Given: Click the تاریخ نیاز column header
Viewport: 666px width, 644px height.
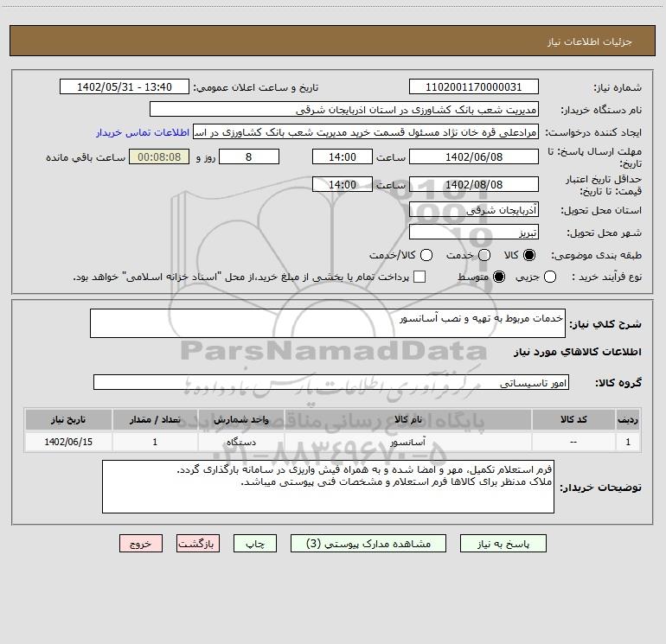Looking at the screenshot, I should (x=68, y=419).
